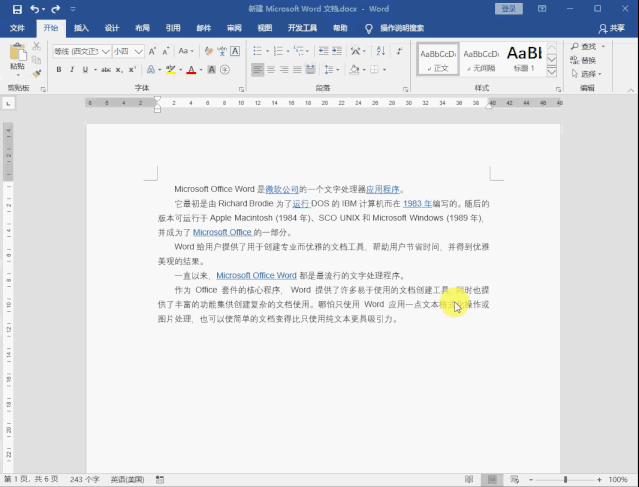Toggle italic formatting

(x=72, y=70)
